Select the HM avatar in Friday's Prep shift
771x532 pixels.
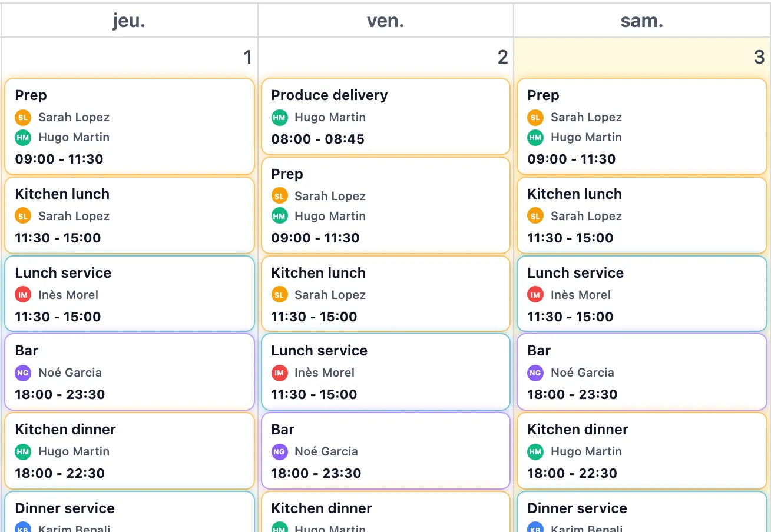(x=279, y=216)
